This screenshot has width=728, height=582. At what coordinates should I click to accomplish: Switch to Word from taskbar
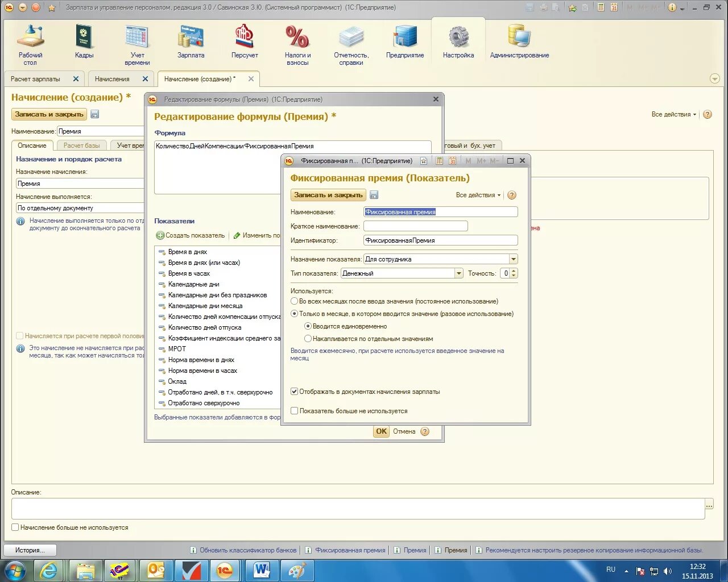click(x=262, y=570)
